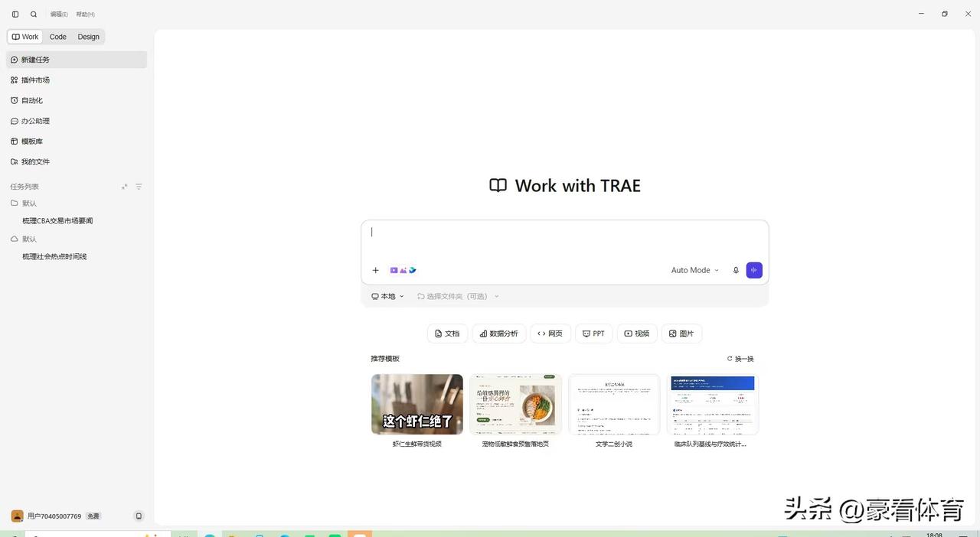The height and width of the screenshot is (537, 980).
Task: Click the purple voice wave send button
Action: [x=754, y=270]
